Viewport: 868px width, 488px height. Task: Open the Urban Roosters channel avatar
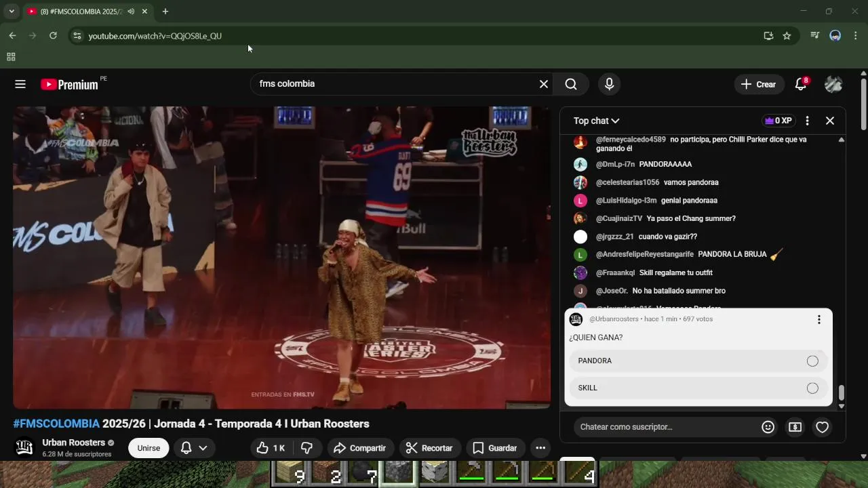coord(24,448)
